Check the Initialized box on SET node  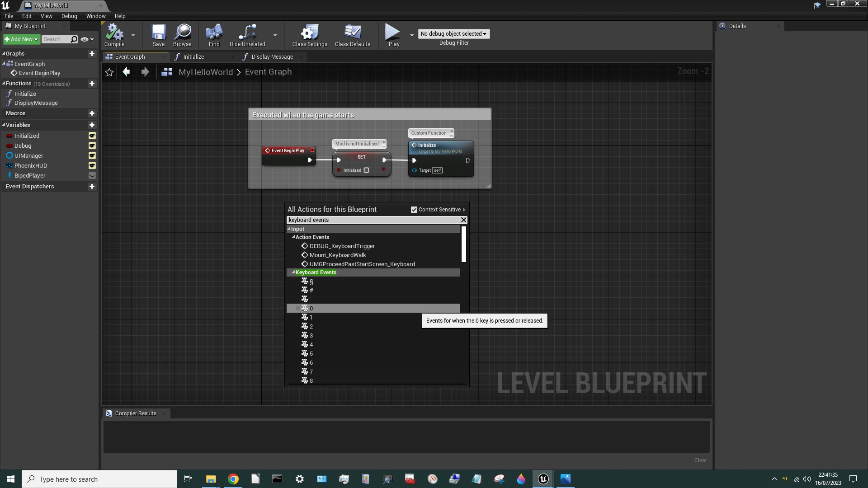pos(367,170)
